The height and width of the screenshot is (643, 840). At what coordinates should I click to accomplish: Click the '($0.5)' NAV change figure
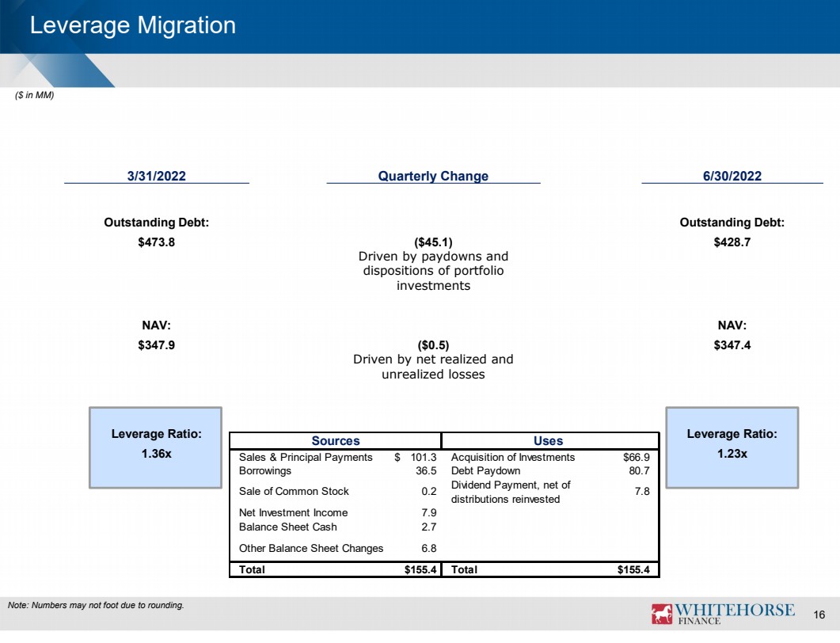point(433,345)
